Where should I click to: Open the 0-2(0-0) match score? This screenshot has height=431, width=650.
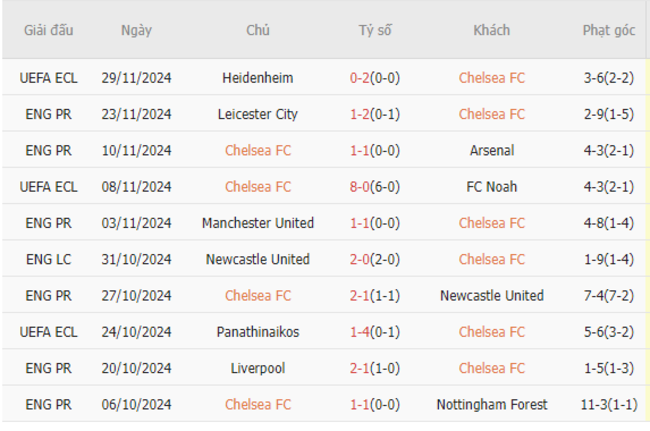tap(375, 78)
